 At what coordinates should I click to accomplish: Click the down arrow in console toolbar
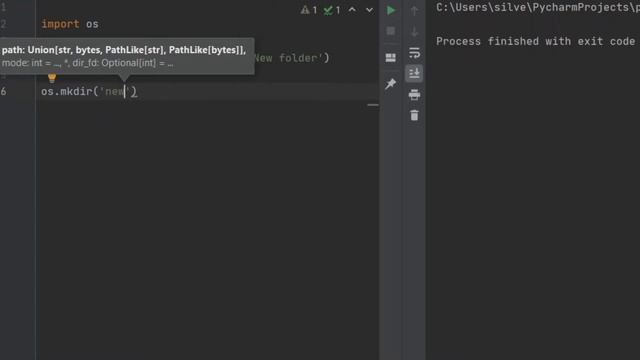click(x=414, y=31)
